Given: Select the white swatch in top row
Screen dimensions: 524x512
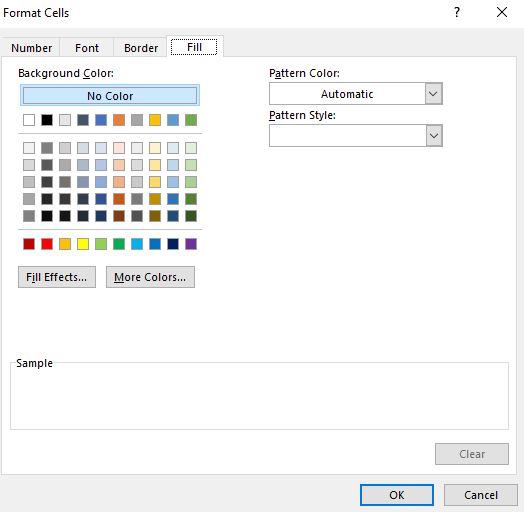Looking at the screenshot, I should coord(29,120).
